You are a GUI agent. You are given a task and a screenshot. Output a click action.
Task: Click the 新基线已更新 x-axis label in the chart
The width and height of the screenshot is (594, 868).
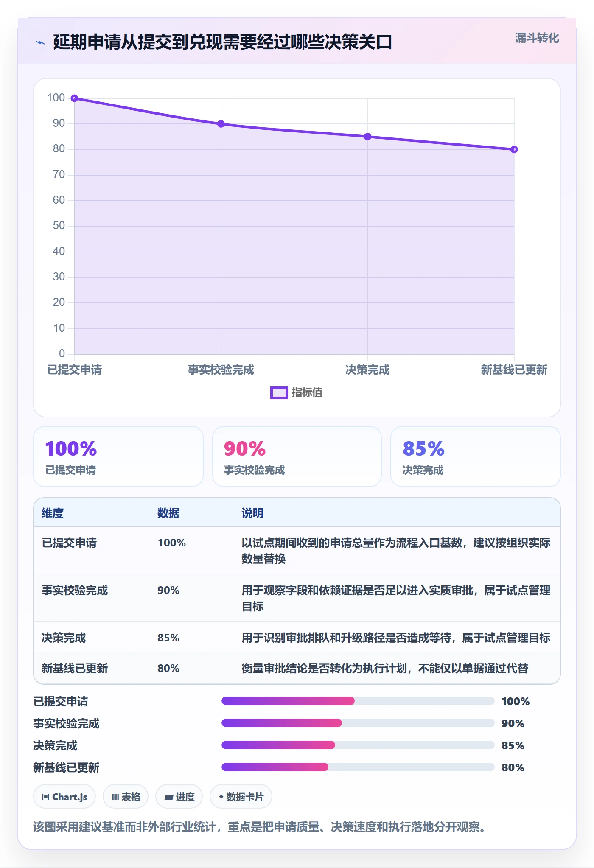[x=514, y=370]
